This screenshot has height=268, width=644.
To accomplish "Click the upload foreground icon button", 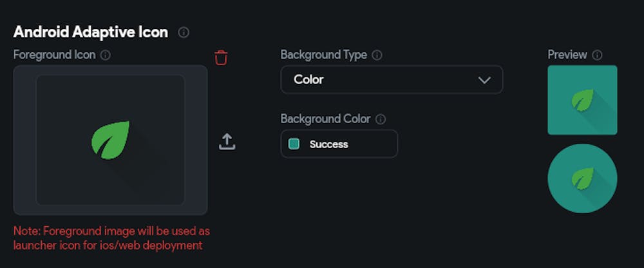I will (x=227, y=142).
